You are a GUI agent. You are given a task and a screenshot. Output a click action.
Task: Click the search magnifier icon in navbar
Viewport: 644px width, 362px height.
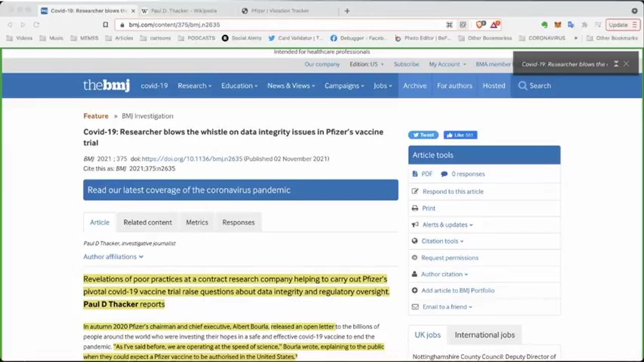(523, 85)
